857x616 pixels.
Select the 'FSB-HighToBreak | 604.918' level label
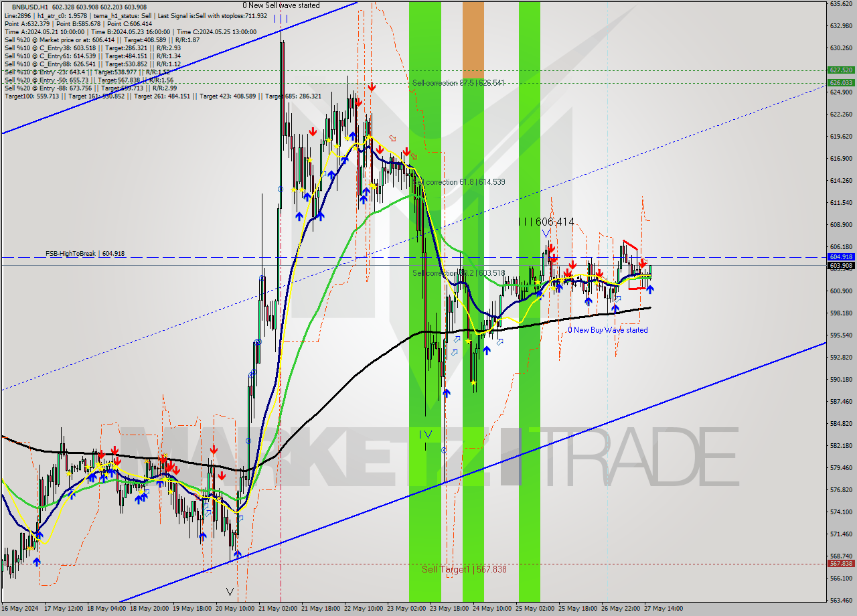click(x=85, y=254)
